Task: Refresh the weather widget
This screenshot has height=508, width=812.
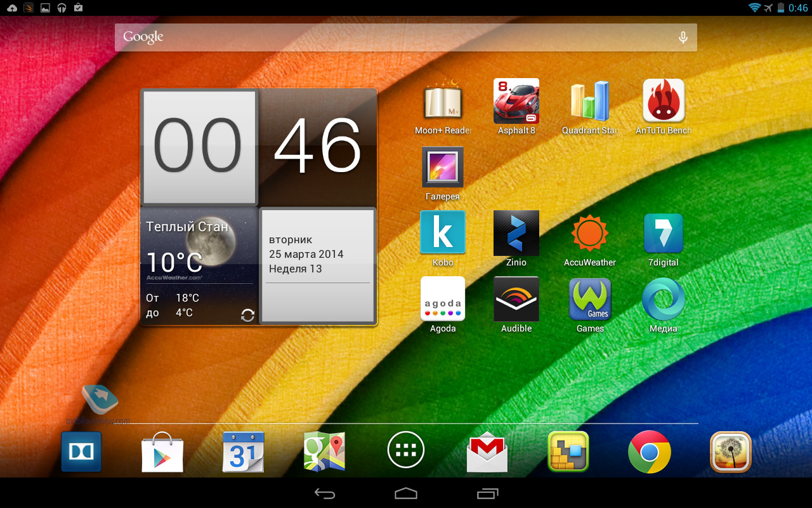Action: coord(248,316)
